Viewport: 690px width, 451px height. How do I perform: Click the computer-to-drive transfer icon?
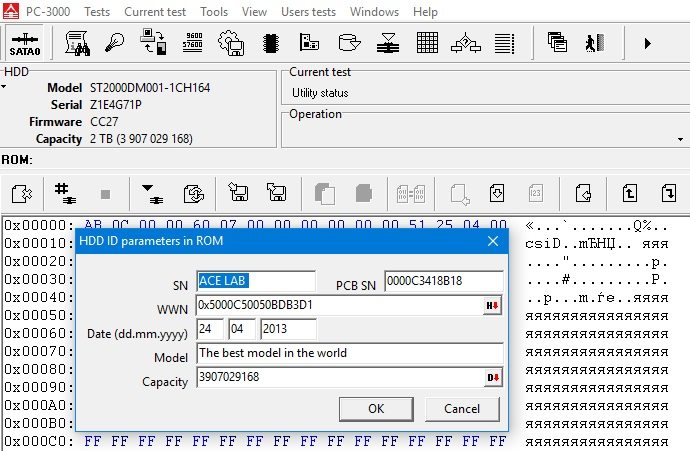pos(153,43)
